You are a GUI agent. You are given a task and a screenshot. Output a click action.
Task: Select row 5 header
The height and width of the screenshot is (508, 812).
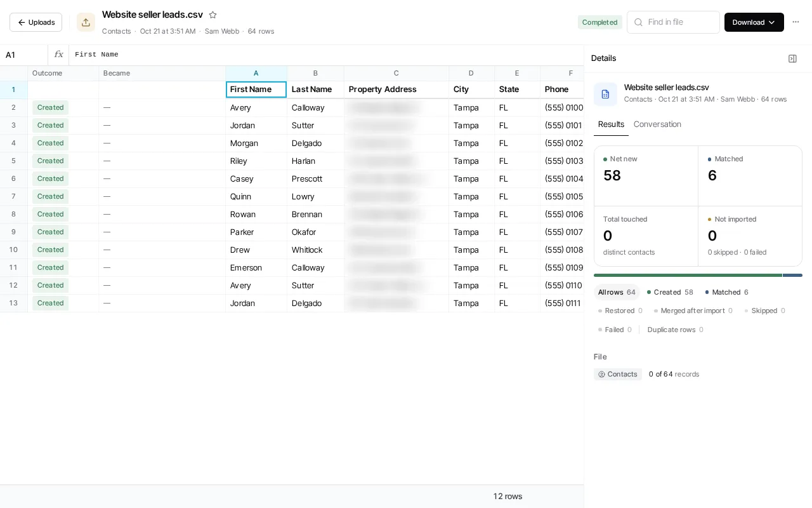click(x=13, y=161)
